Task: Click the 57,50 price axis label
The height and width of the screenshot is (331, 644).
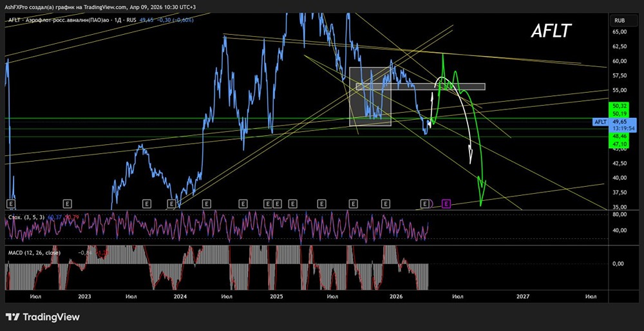Action: tap(620, 75)
